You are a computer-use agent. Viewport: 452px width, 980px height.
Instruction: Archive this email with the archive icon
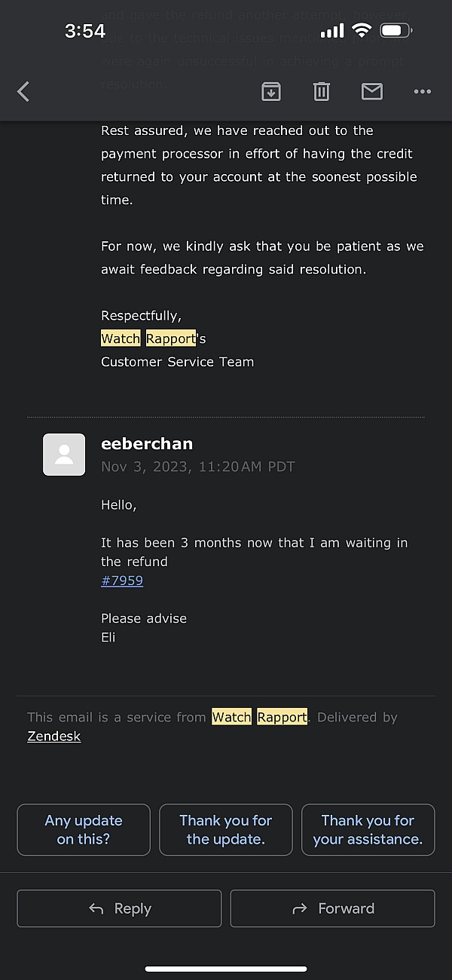click(271, 92)
